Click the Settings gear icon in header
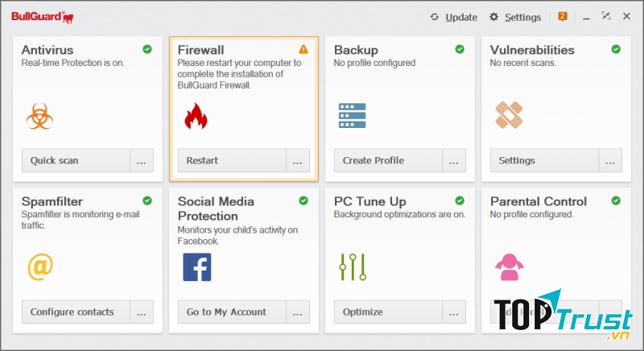Viewport: 644px width, 351px height. point(493,17)
